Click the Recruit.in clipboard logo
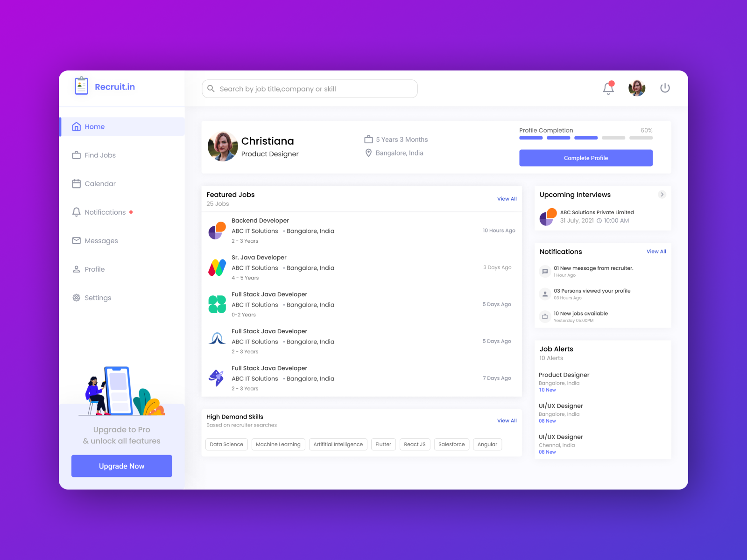The width and height of the screenshot is (747, 560). click(x=81, y=86)
